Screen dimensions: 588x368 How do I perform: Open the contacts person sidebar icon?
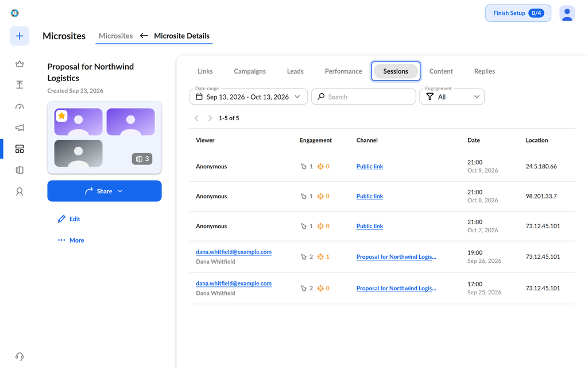tap(20, 192)
